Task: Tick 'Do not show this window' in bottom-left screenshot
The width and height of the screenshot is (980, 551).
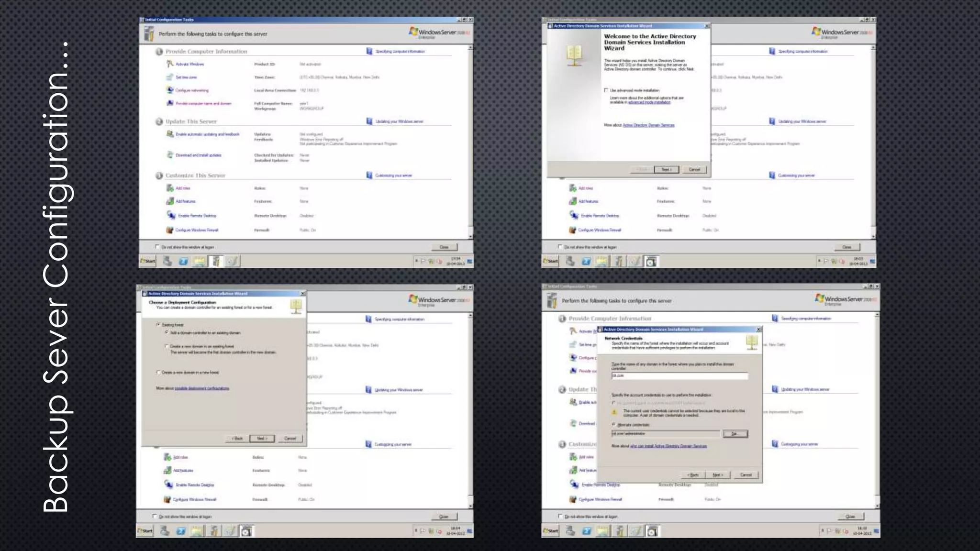Action: click(x=155, y=516)
